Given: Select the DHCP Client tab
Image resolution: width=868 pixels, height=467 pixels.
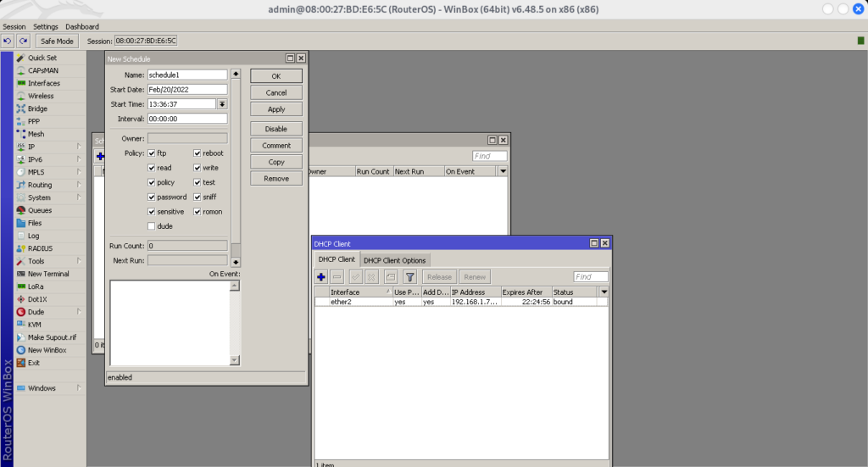Looking at the screenshot, I should coord(337,259).
